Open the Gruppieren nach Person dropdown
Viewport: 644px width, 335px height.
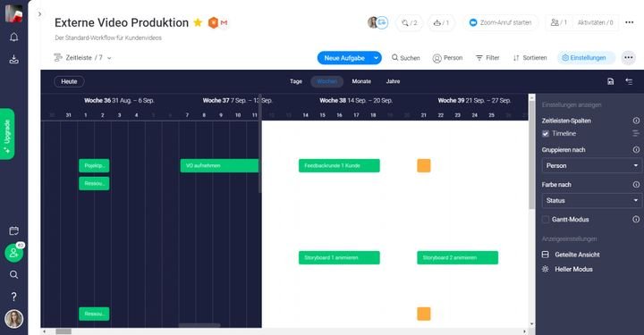point(591,165)
